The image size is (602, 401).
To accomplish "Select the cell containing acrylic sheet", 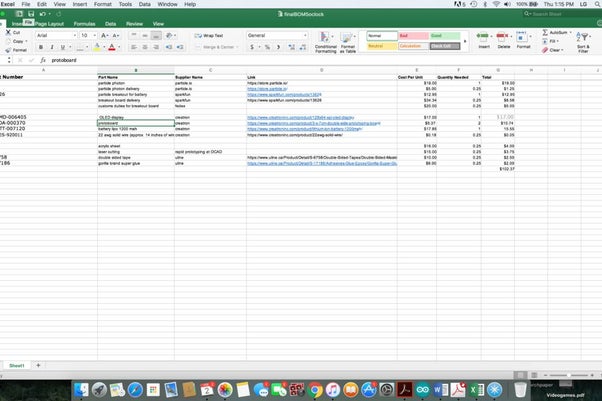I will click(x=136, y=146).
